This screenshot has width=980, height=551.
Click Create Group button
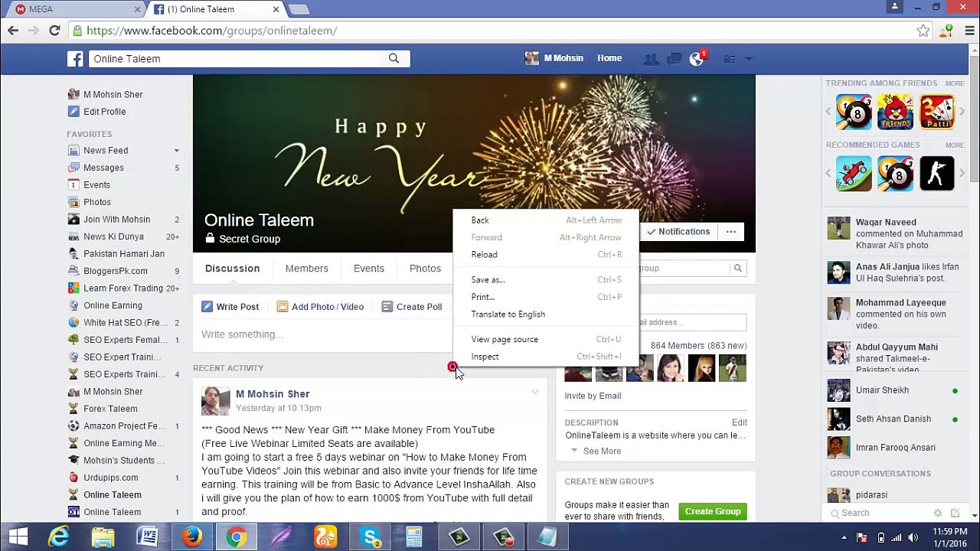713,511
